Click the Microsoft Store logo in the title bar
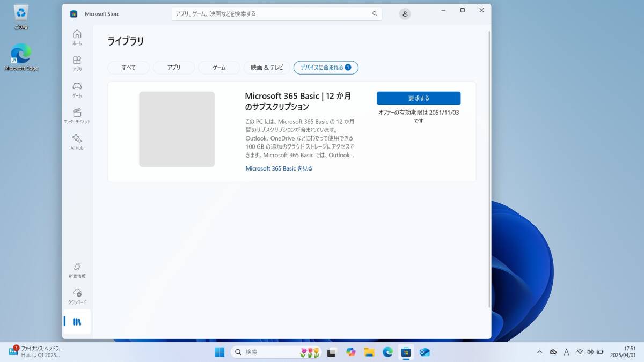Screen dimensions: 644x362 click(x=74, y=14)
